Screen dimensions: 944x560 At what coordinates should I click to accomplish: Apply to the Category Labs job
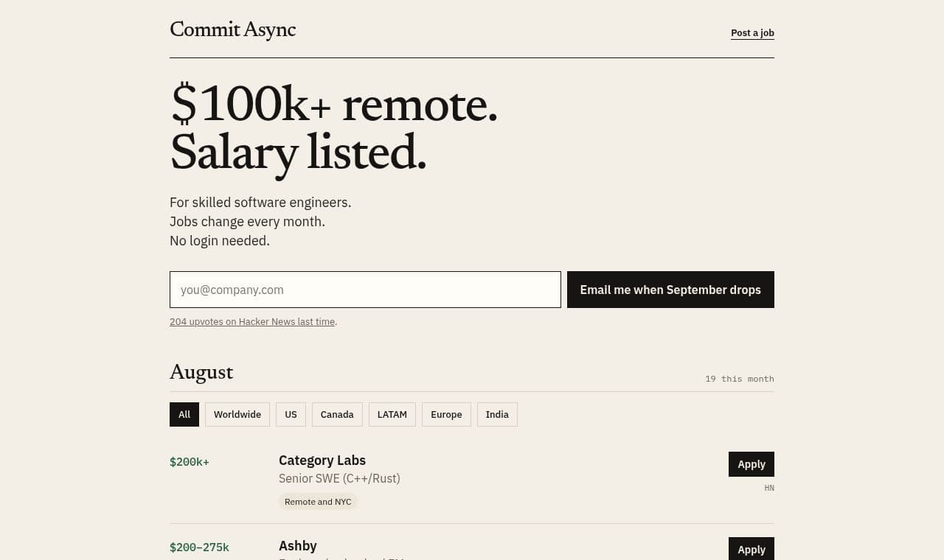752,464
